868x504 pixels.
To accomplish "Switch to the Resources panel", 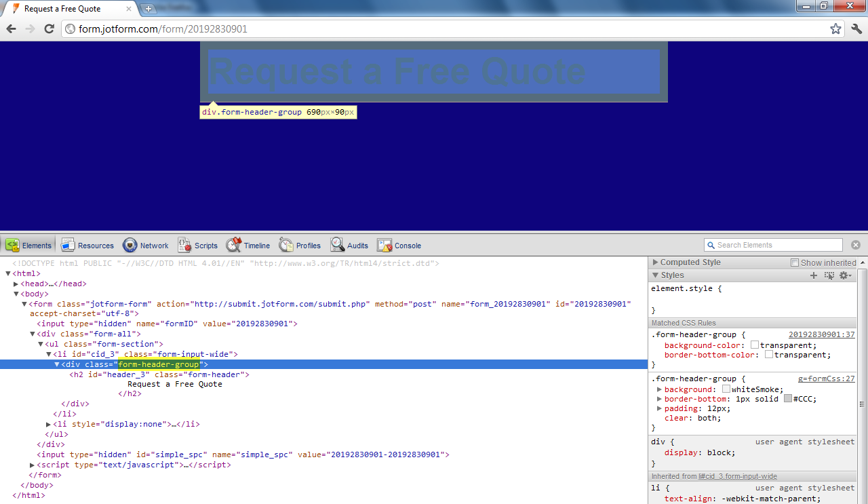I will pos(87,245).
